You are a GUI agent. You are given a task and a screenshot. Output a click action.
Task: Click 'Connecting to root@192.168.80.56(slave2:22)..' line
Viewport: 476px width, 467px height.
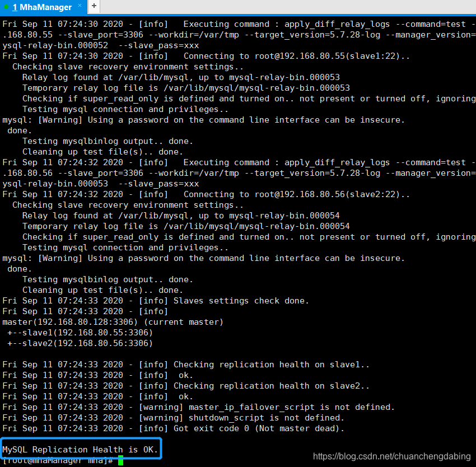click(206, 194)
